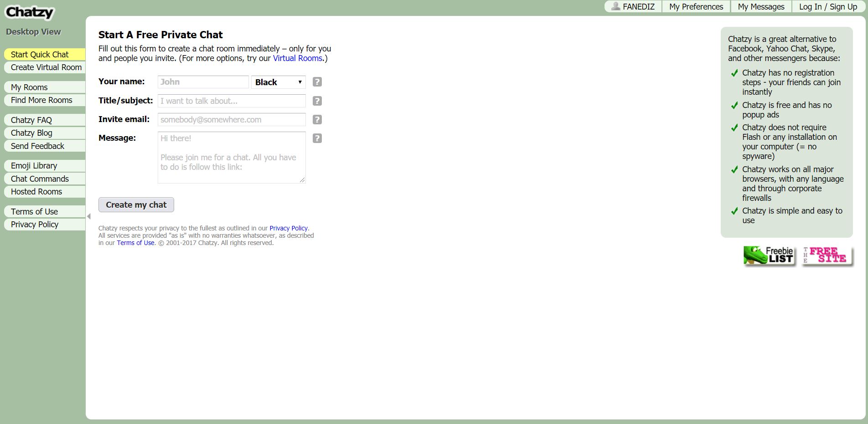Screen dimensions: 868x424
Task: Browse the Emoji Library
Action: click(x=45, y=166)
